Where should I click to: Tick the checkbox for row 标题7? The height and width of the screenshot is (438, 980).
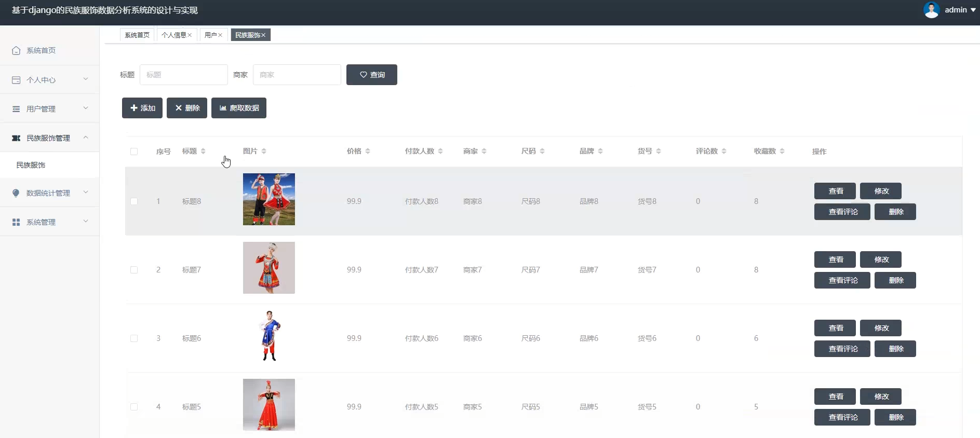point(134,270)
